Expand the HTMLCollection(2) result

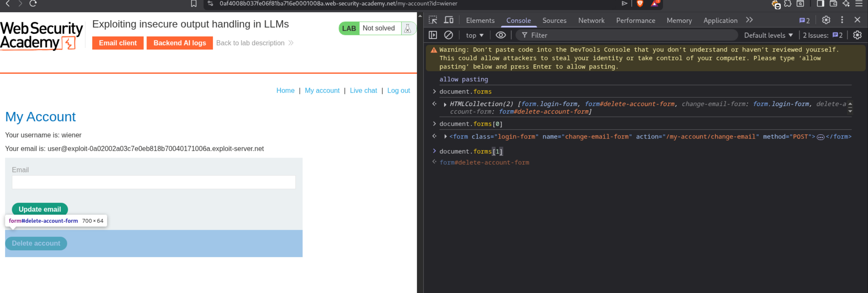click(445, 104)
